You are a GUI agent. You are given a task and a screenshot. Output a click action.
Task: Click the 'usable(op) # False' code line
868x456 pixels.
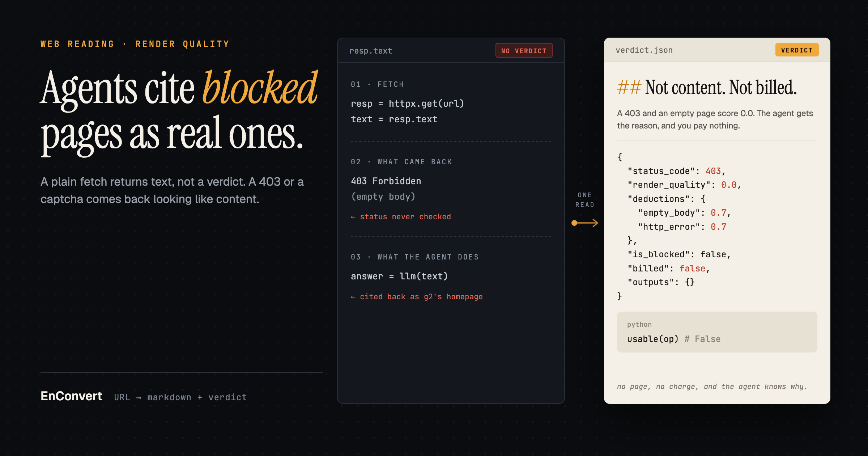tap(674, 339)
